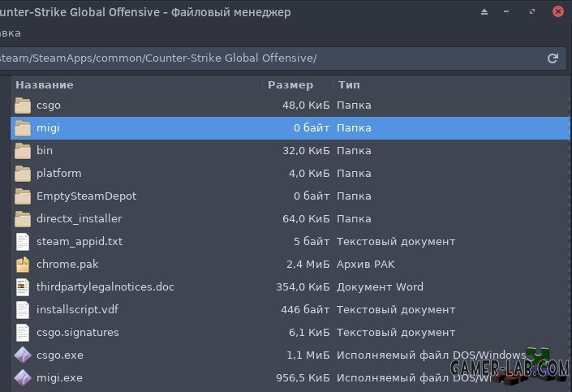The image size is (572, 392).
Task: Click the csgo folder icon
Action: (x=23, y=106)
